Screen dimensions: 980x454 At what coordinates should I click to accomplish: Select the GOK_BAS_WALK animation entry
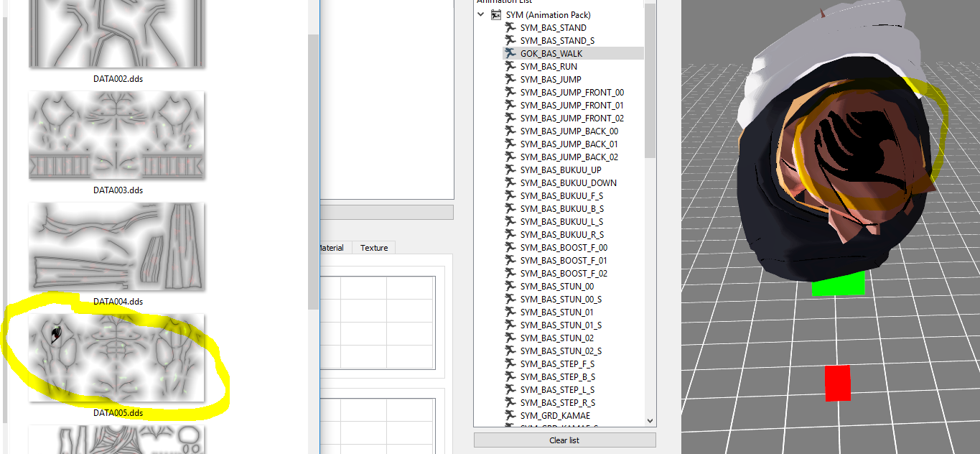click(551, 53)
